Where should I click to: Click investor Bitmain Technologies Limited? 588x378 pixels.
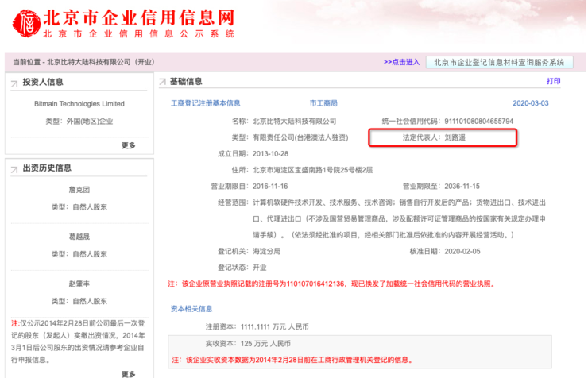(79, 104)
